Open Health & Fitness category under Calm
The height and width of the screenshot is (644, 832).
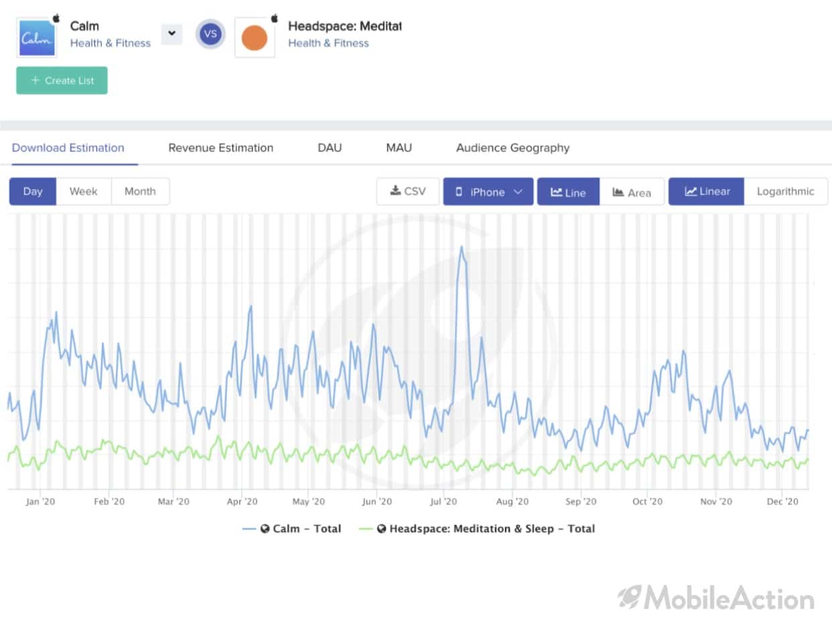pos(111,43)
